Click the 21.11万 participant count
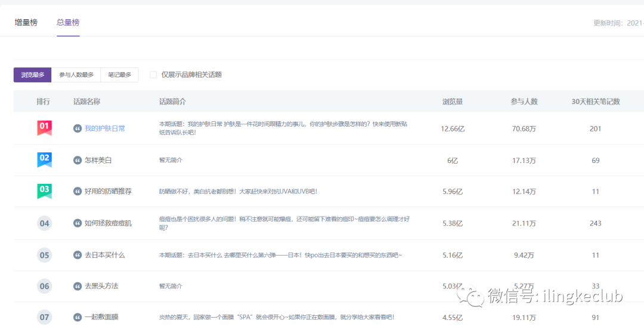 click(x=524, y=223)
